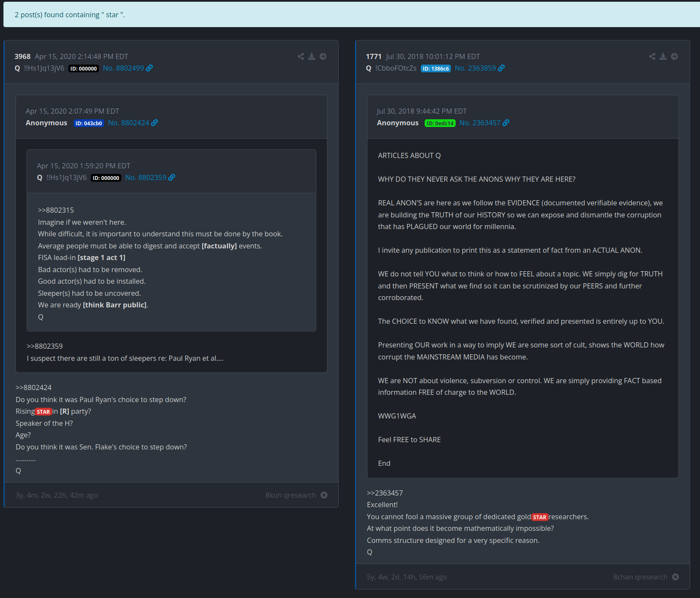Click highlighted STAR in "gold STAR researchers"
This screenshot has width=700, height=598.
540,517
